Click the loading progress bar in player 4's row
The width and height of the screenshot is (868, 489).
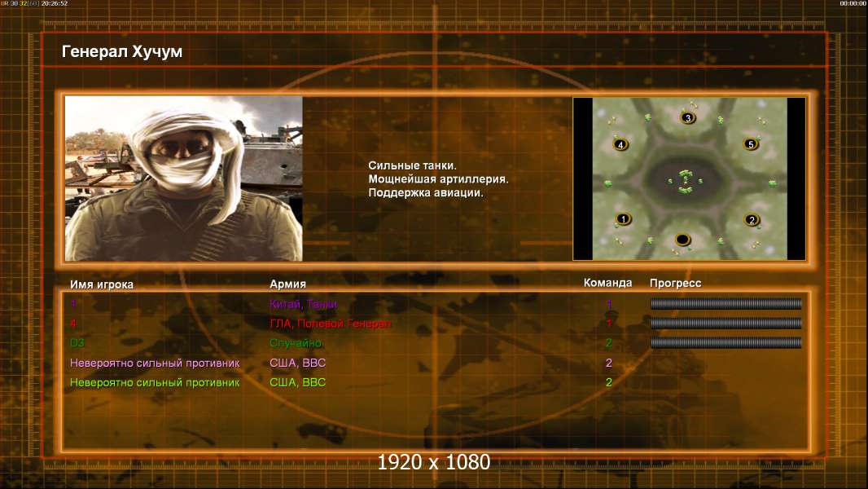tap(726, 323)
